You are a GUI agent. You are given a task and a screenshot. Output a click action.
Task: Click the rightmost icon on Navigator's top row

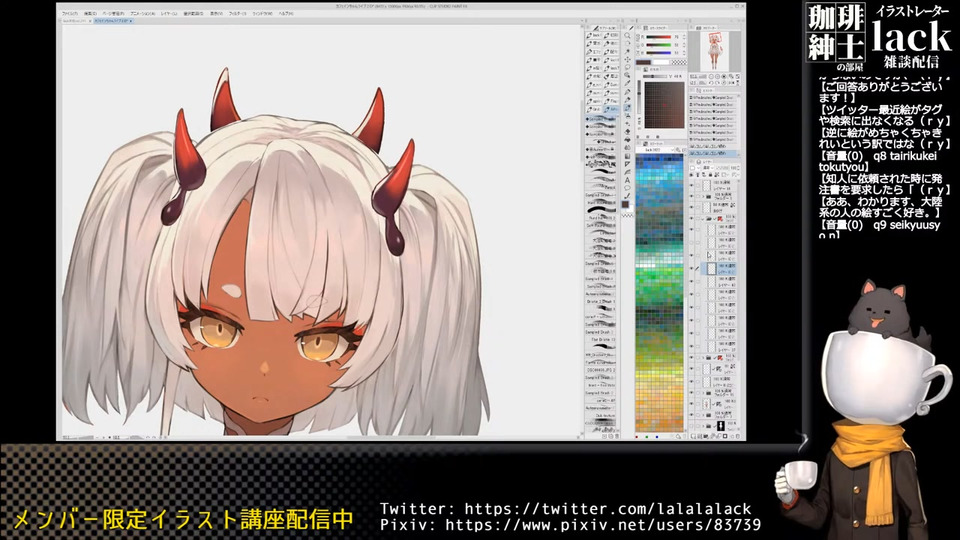738,77
